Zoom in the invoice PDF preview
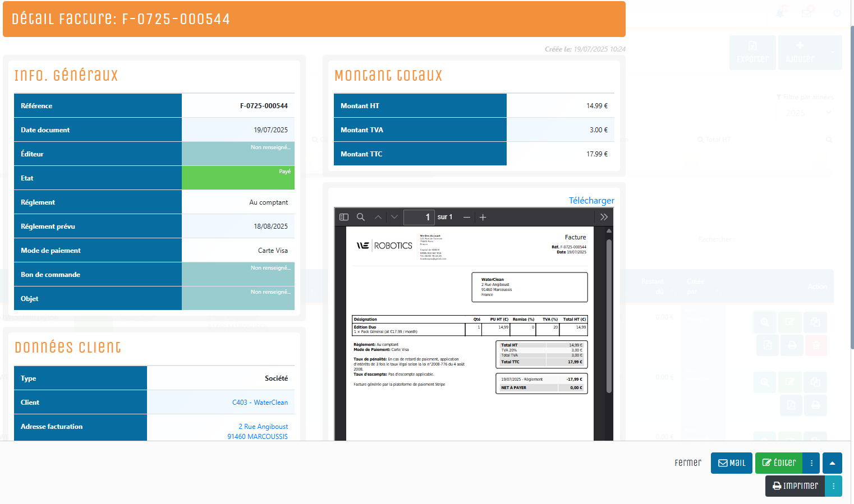The width and height of the screenshot is (854, 504). click(483, 217)
